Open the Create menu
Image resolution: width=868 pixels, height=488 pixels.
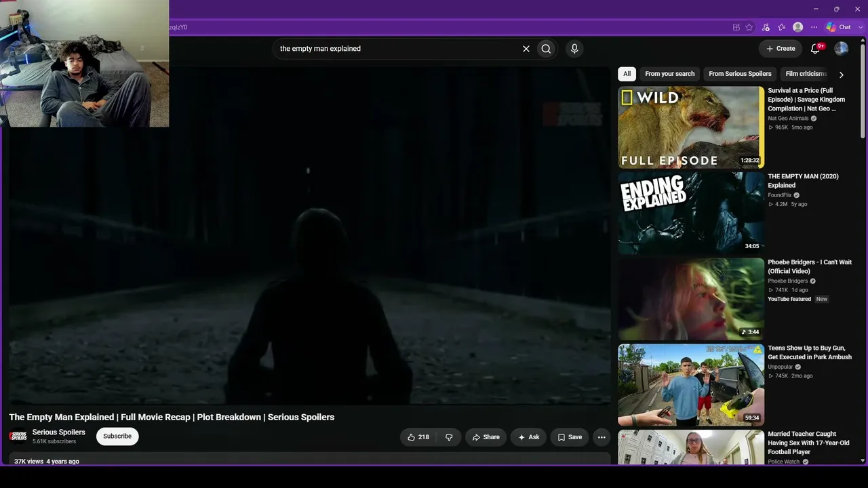[781, 49]
